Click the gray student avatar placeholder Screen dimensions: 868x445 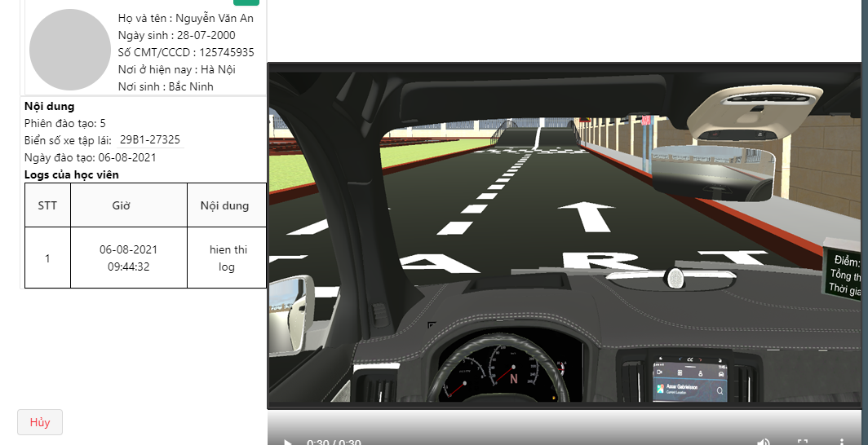tap(70, 50)
